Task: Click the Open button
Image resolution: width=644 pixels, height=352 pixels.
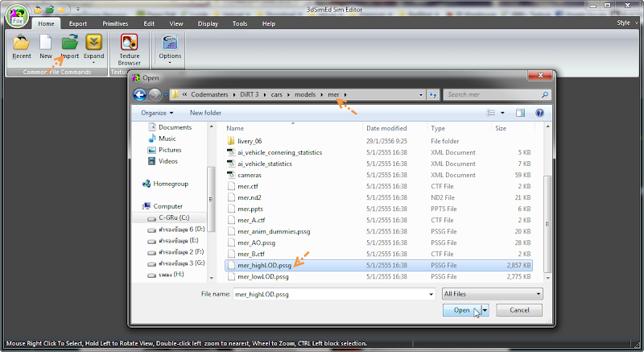Action: 461,310
